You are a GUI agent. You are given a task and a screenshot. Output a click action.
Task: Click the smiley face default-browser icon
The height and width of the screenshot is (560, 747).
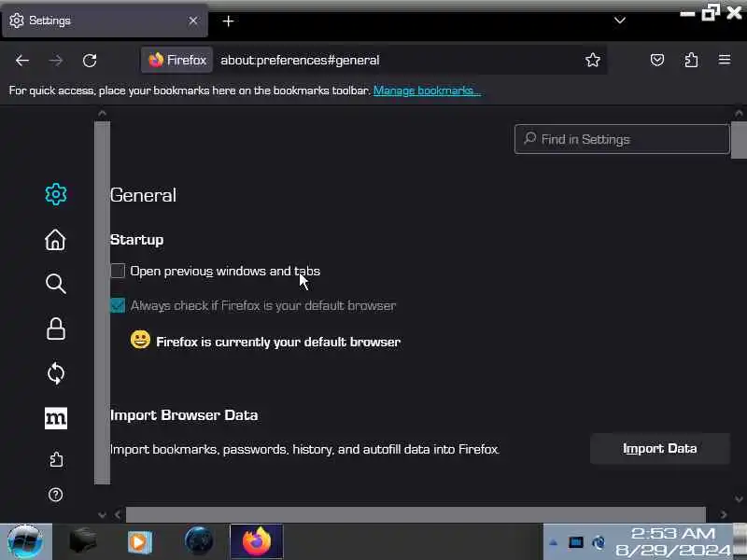[140, 340]
